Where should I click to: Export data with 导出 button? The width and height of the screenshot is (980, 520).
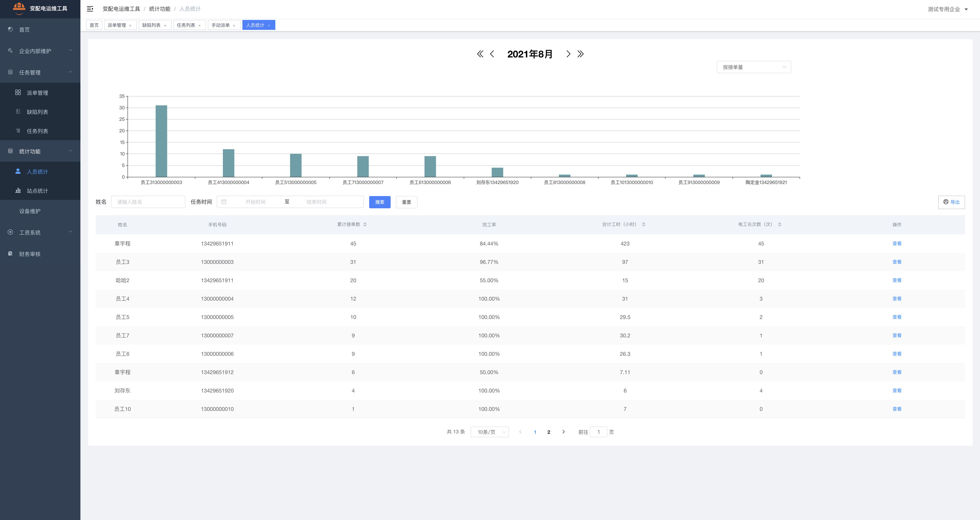[951, 202]
